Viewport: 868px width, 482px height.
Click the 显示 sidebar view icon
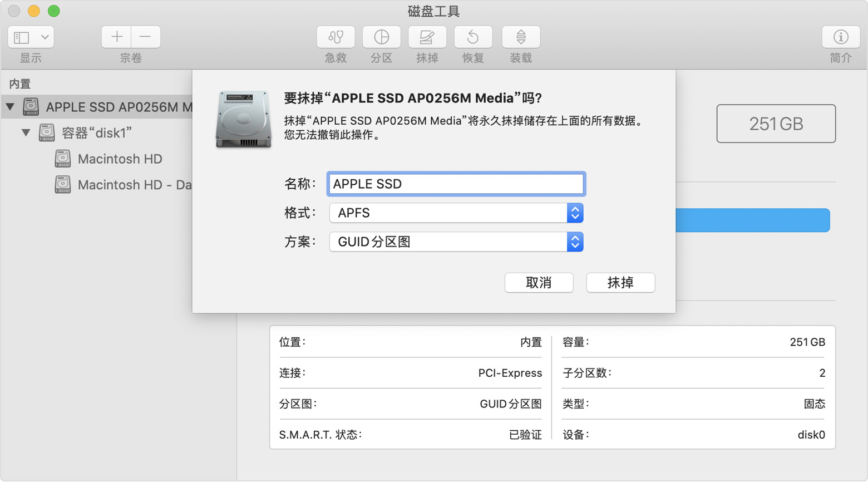click(x=22, y=37)
